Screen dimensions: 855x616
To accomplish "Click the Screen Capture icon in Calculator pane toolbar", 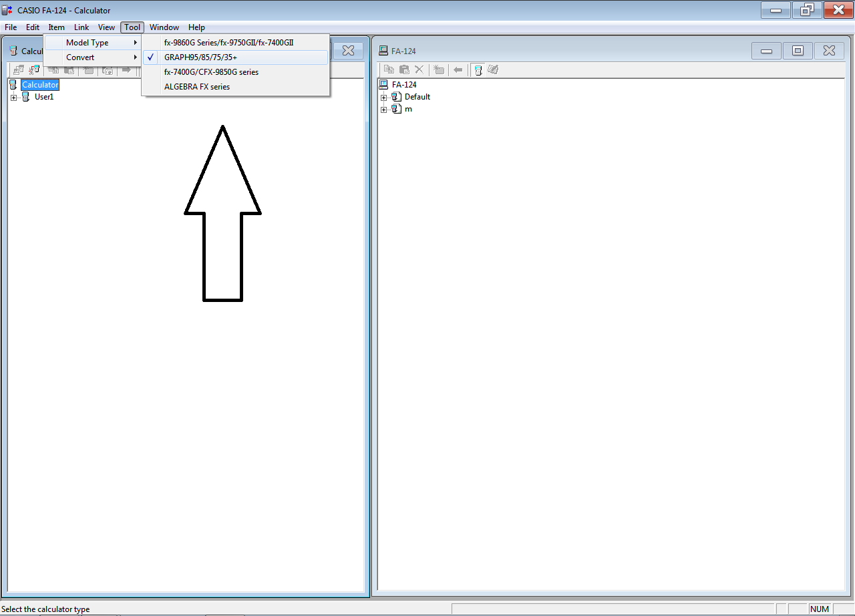I will pos(108,69).
